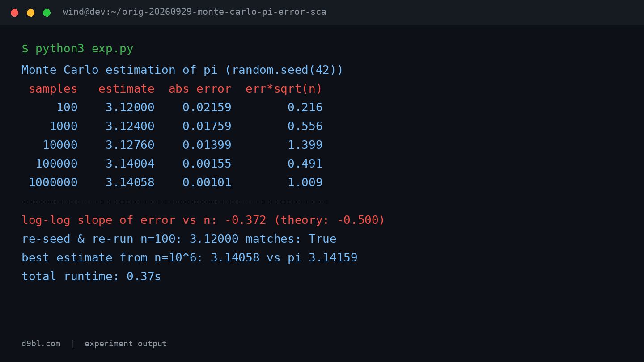Click the estimate value 3.14004

pos(130,164)
